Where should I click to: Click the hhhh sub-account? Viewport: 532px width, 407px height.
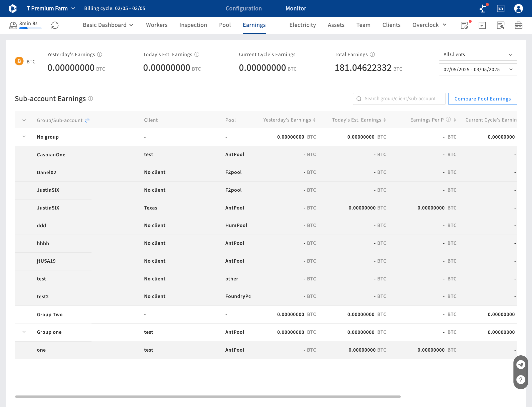[x=43, y=243]
